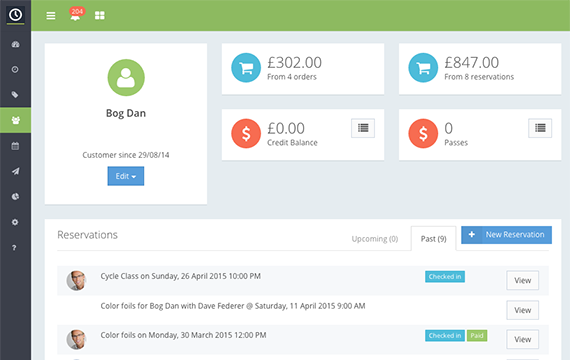Switch to the Past (9) tab
The width and height of the screenshot is (570, 360).
(x=433, y=239)
